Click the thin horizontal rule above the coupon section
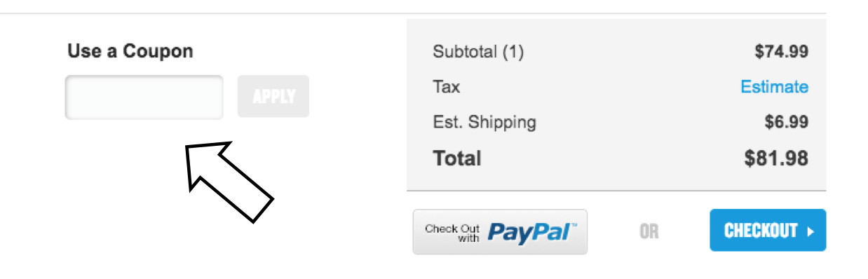The width and height of the screenshot is (868, 279). click(413, 13)
